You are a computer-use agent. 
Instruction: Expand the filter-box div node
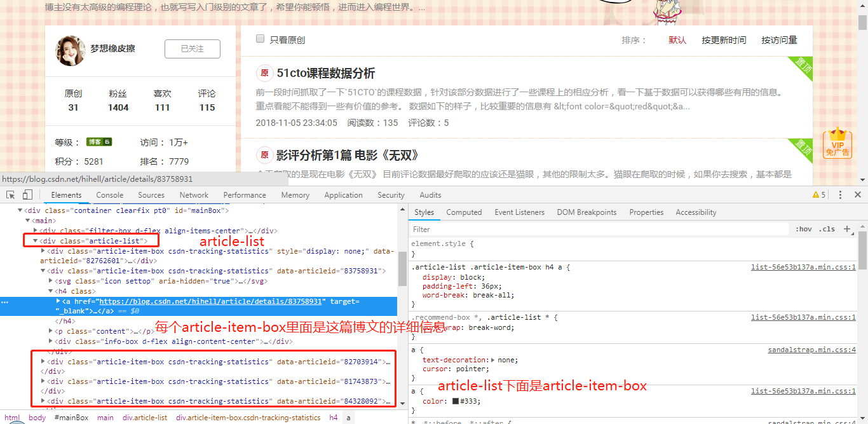click(36, 231)
